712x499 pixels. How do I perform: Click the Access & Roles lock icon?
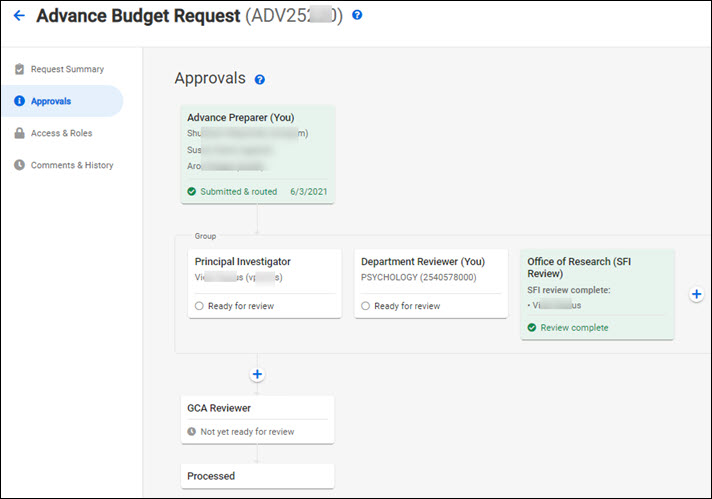(20, 133)
